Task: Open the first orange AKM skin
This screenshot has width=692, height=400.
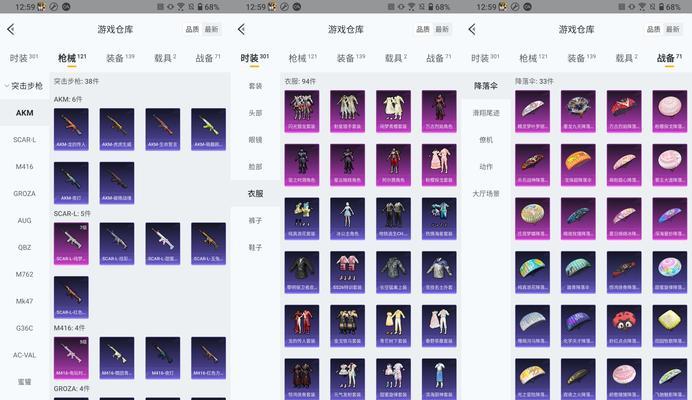Action: click(x=71, y=129)
